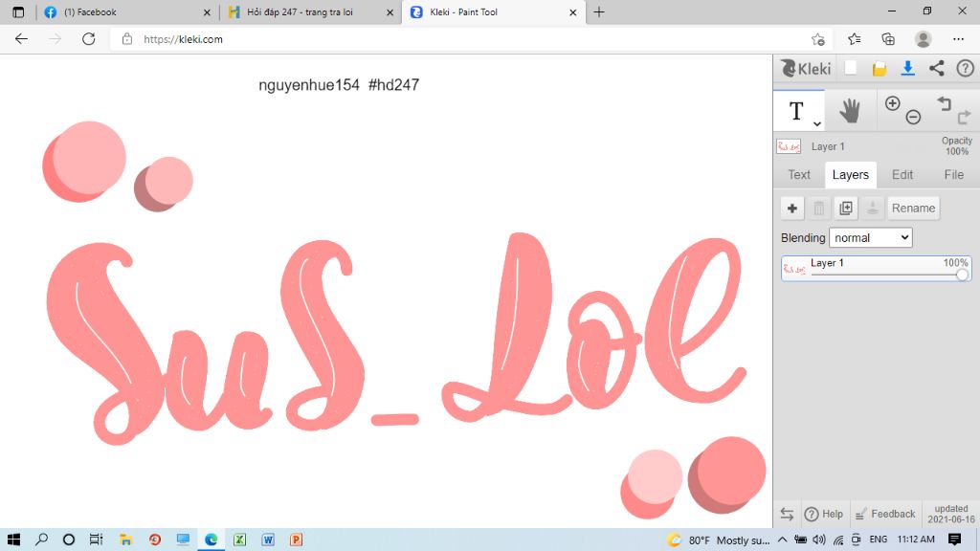Image resolution: width=980 pixels, height=551 pixels.
Task: Share the drawing via the share icon
Action: (x=936, y=68)
